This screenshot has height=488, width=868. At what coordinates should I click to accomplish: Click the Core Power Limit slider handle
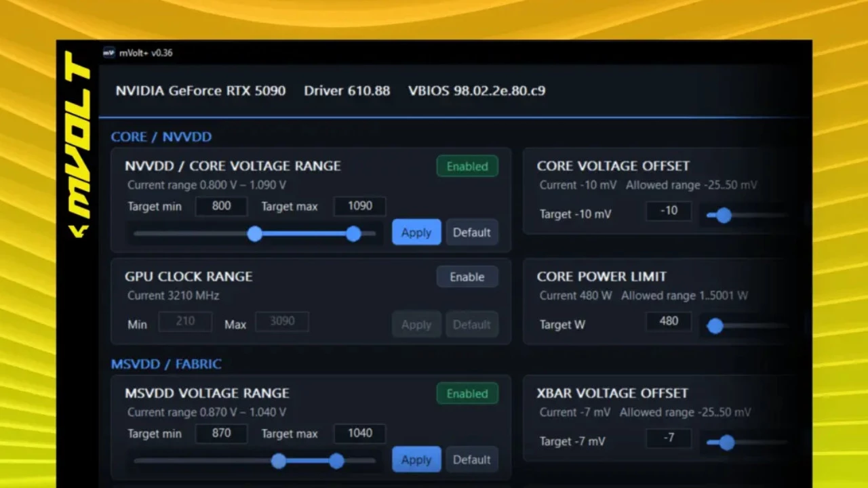coord(715,326)
